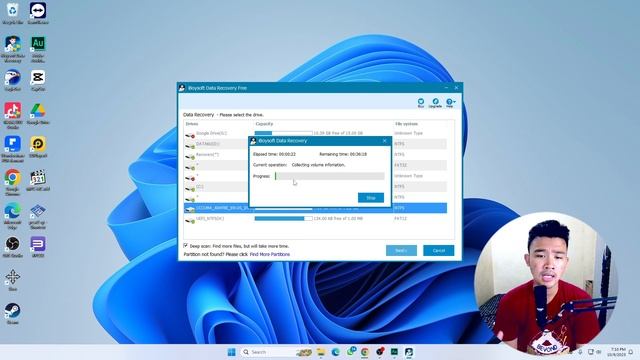Open the OBS Studio desktop icon
640x360 pixels.
tap(13, 247)
